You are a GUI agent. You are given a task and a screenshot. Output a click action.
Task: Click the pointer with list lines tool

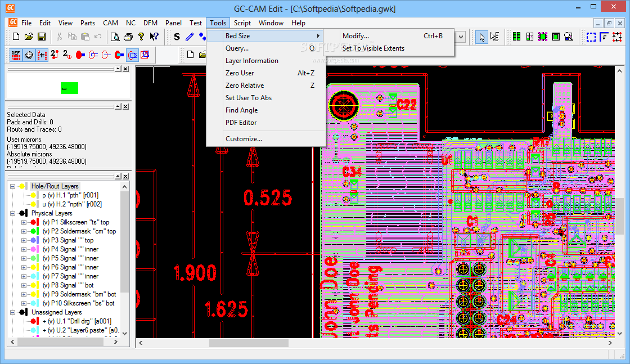[494, 37]
